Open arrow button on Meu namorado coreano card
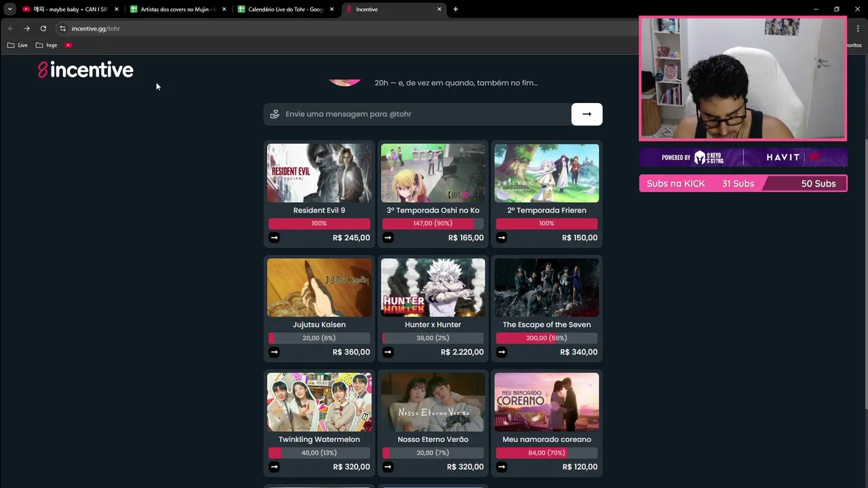Screen dimensions: 868x488 point(502,466)
